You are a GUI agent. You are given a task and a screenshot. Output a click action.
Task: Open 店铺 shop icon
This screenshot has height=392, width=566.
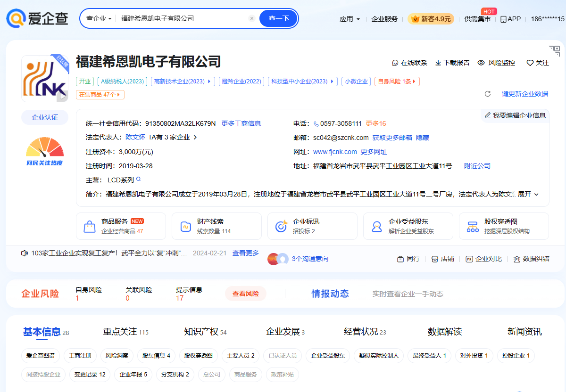435,259
